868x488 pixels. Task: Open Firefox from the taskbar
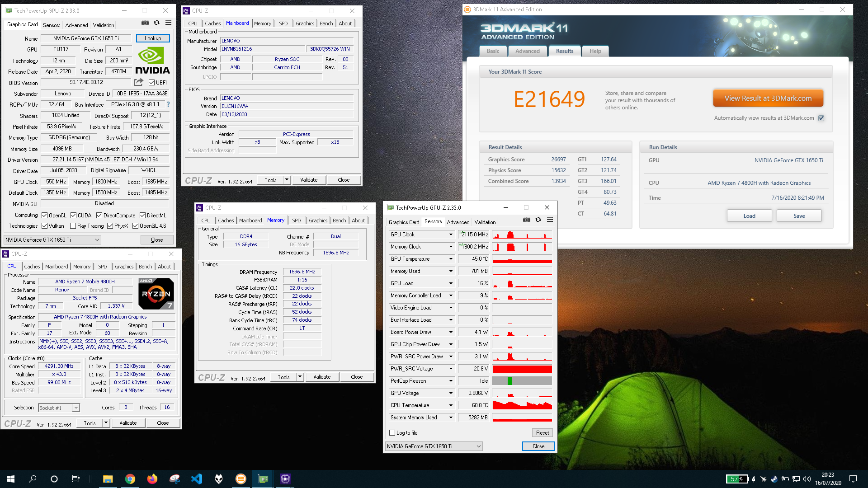tap(152, 479)
